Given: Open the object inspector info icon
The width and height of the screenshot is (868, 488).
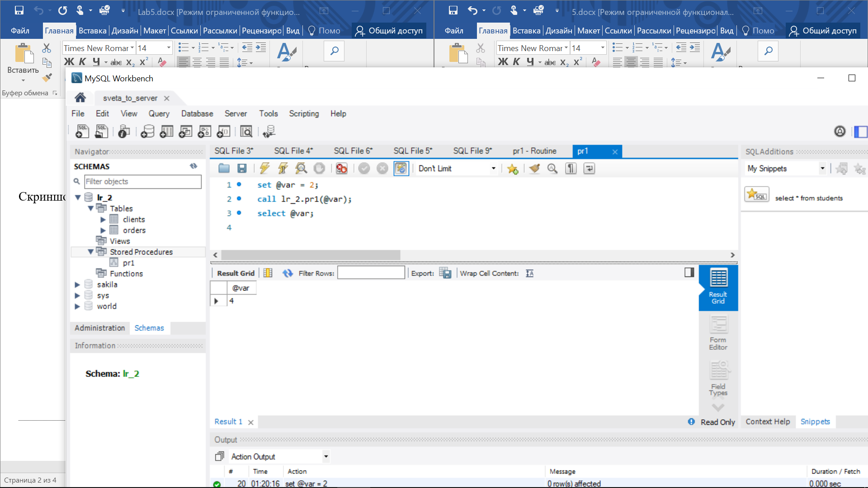Looking at the screenshot, I should point(124,131).
